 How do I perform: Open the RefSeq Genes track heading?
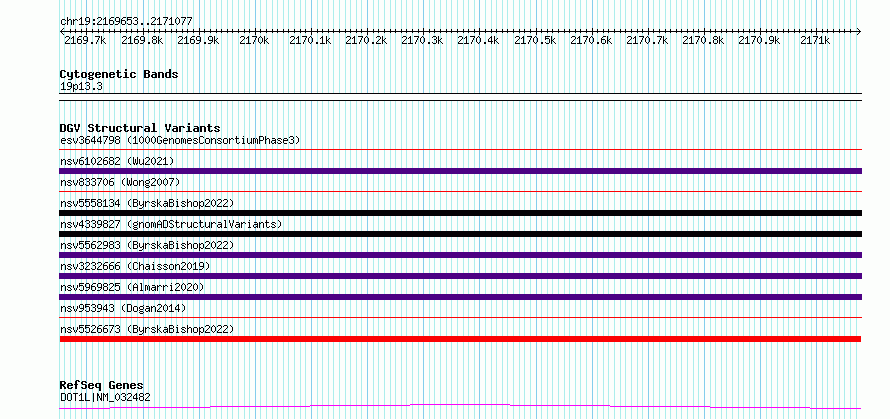click(x=102, y=386)
